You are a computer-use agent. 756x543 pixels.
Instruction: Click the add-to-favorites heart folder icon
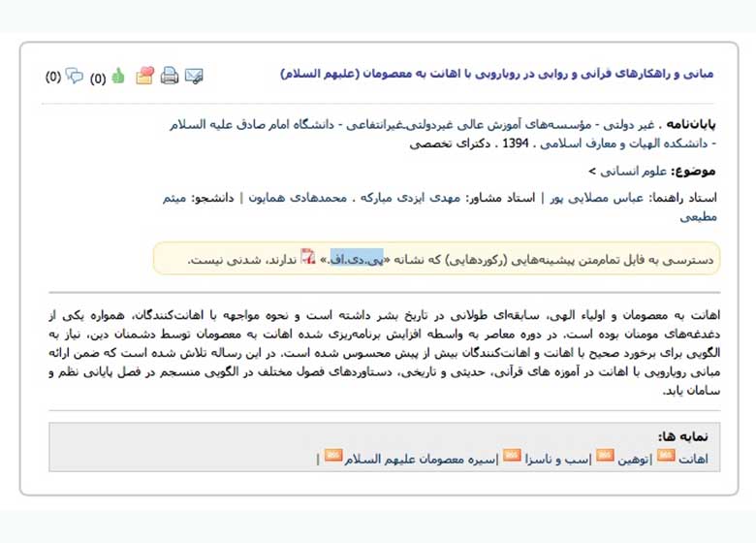click(x=144, y=76)
